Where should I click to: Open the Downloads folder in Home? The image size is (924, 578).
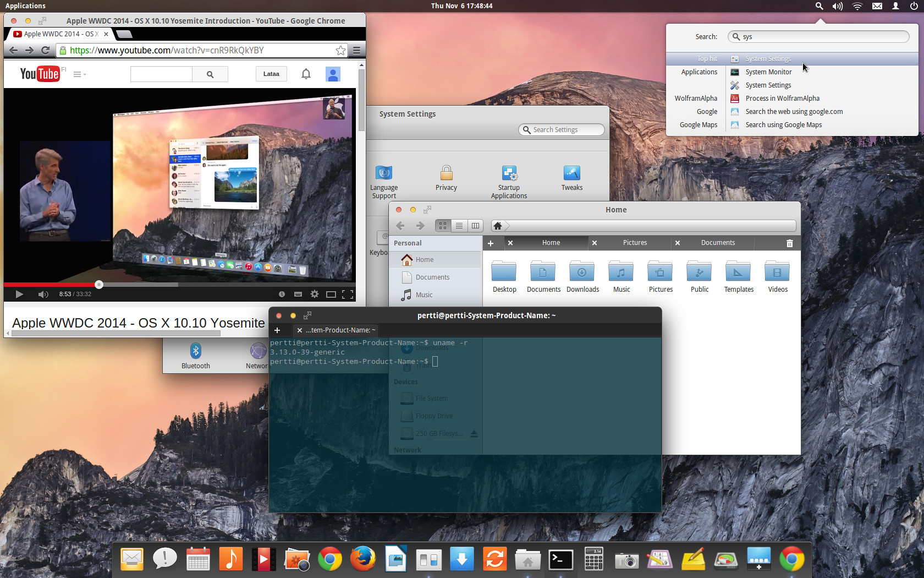click(582, 272)
